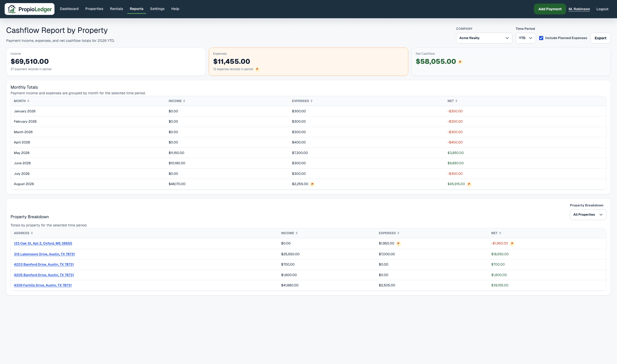The height and width of the screenshot is (364, 617).
Task: Click the $7,300.00 May expenses value
Action: click(x=300, y=153)
